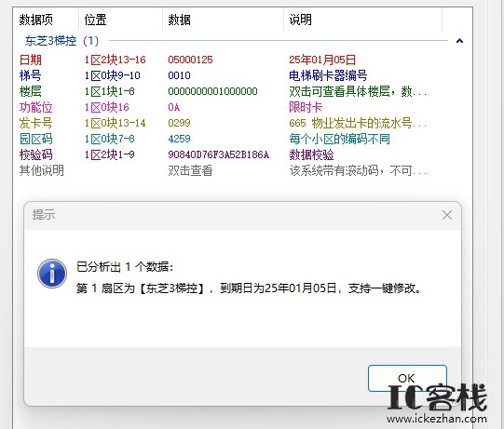Close the 提示 dialog with the X
This screenshot has width=504, height=429.
tap(447, 215)
